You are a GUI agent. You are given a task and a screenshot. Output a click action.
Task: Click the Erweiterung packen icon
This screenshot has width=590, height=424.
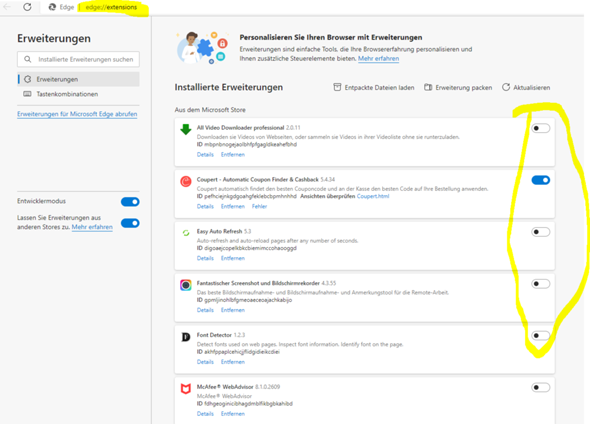click(428, 87)
